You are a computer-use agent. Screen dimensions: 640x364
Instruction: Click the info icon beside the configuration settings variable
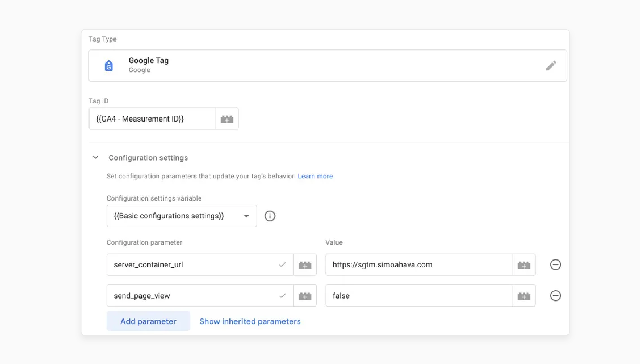(270, 216)
